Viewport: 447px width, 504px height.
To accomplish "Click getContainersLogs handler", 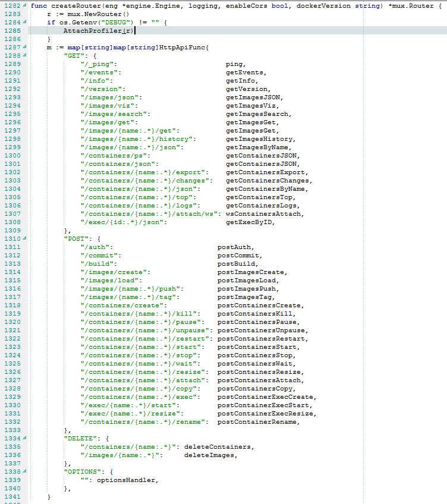I will point(261,206).
